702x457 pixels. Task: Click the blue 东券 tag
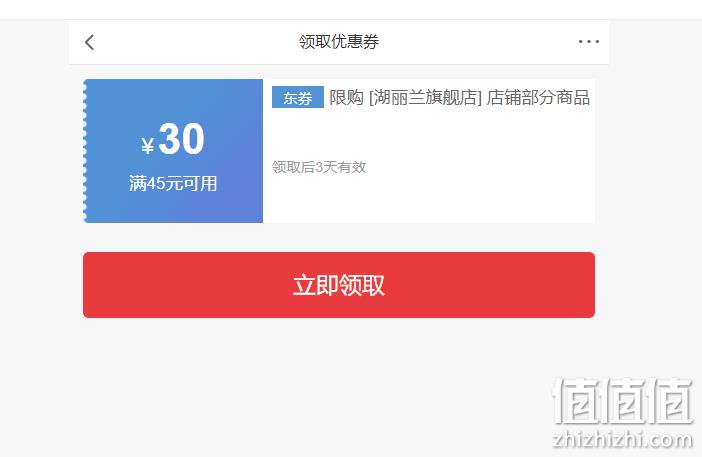pyautogui.click(x=298, y=97)
